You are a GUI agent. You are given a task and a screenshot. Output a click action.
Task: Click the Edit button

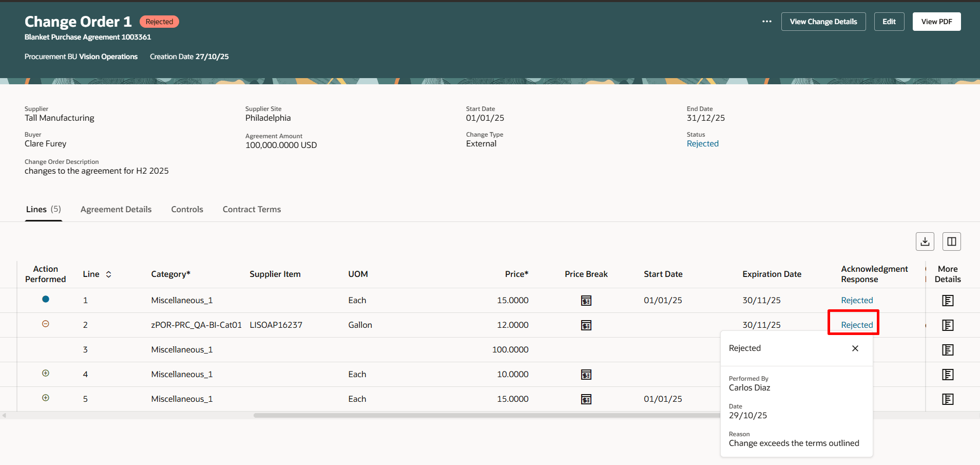(889, 22)
